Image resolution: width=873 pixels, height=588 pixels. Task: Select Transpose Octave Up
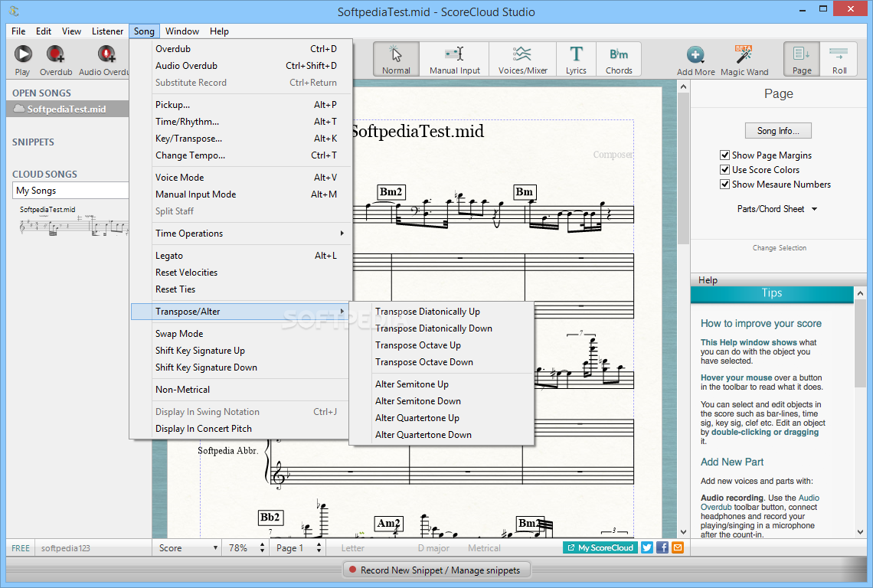441,345
